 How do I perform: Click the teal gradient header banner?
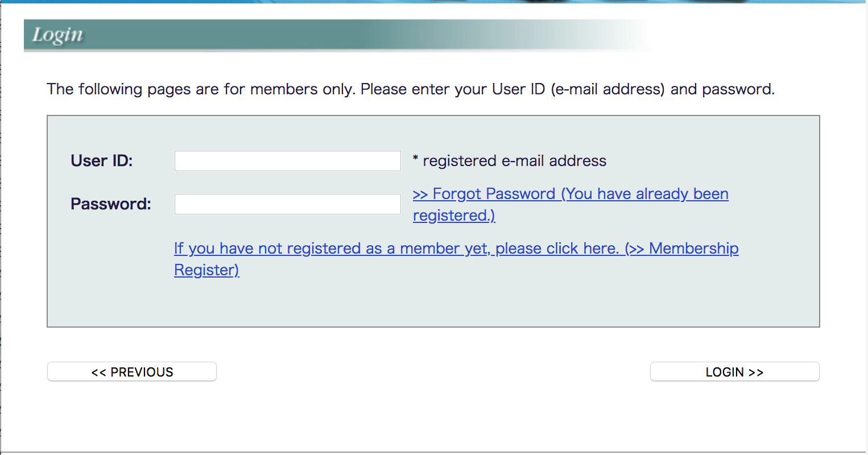pos(341,35)
